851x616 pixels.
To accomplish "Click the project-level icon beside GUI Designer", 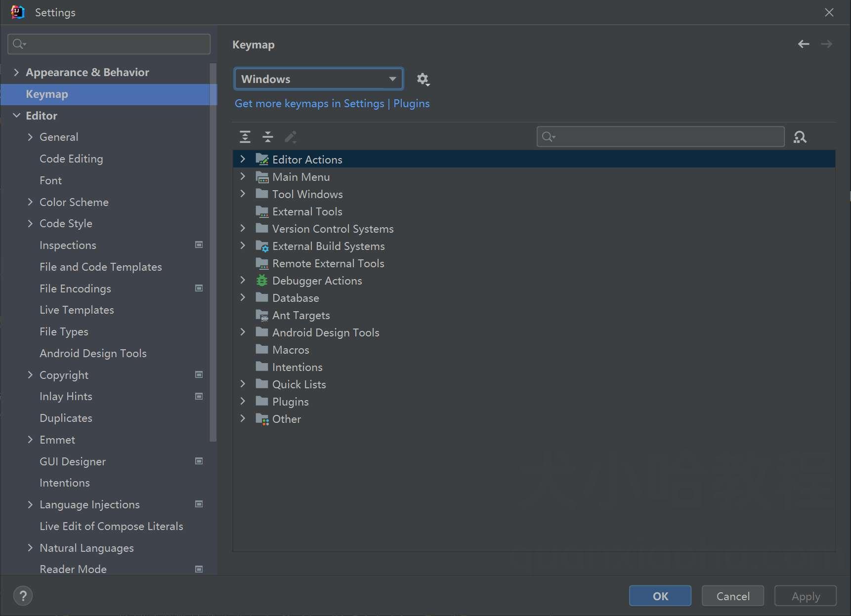I will 199,461.
